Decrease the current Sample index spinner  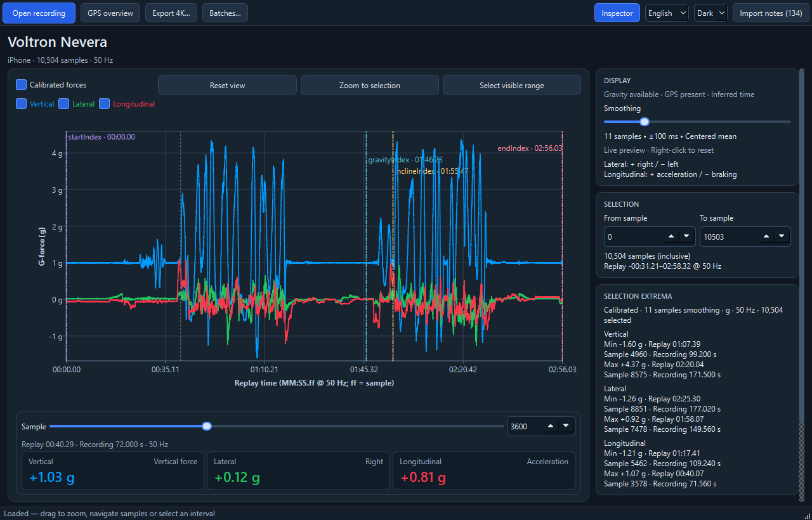point(565,426)
